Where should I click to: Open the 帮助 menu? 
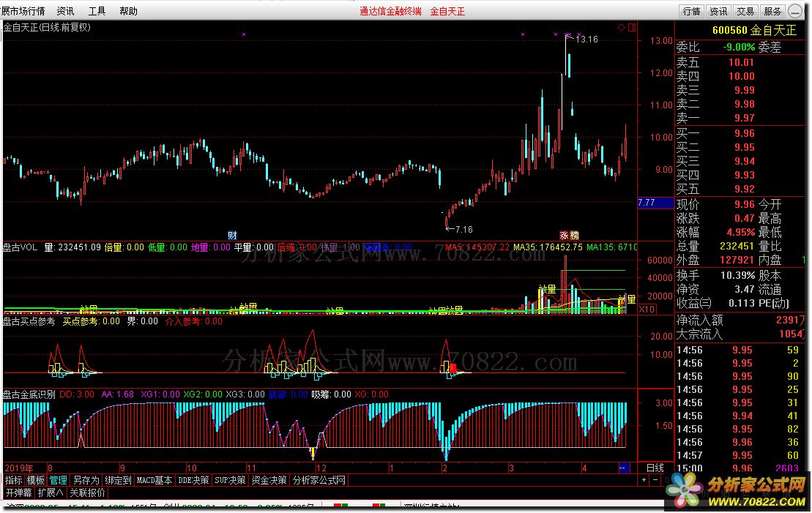point(128,11)
